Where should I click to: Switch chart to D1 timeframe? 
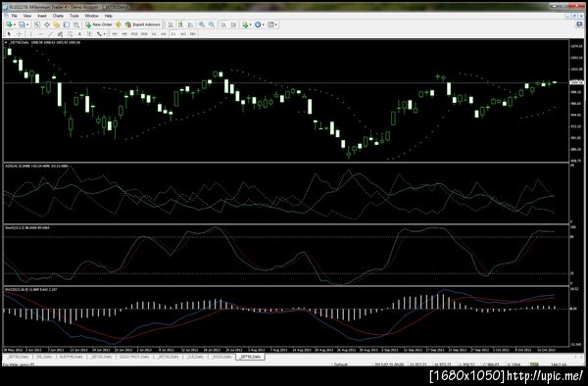coord(173,33)
